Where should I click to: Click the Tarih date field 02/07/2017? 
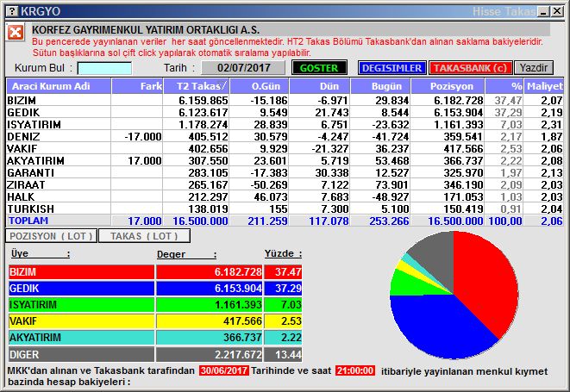click(x=243, y=68)
